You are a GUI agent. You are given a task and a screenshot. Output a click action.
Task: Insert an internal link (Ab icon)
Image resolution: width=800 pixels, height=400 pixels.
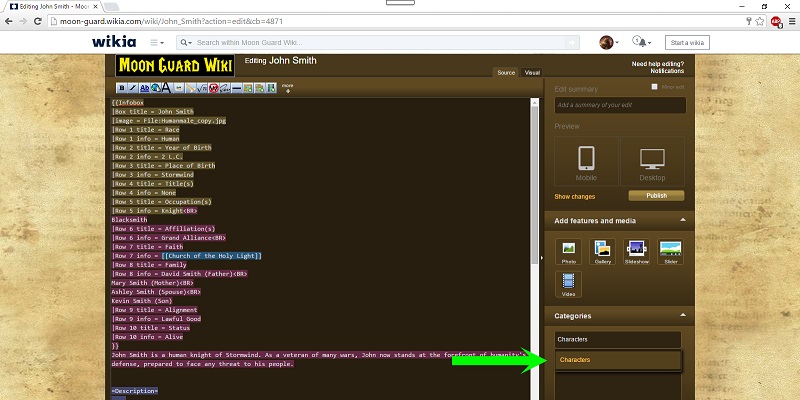[x=144, y=88]
